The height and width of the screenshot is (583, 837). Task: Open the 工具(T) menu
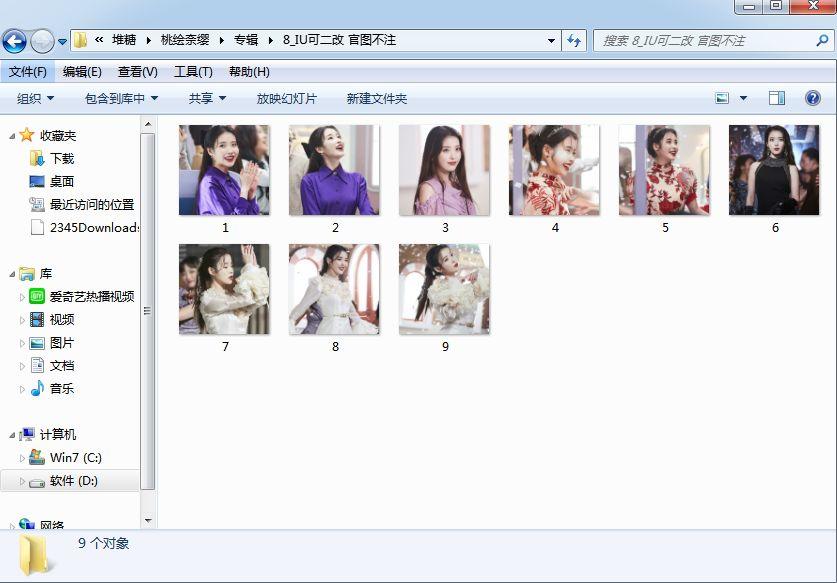coord(193,72)
